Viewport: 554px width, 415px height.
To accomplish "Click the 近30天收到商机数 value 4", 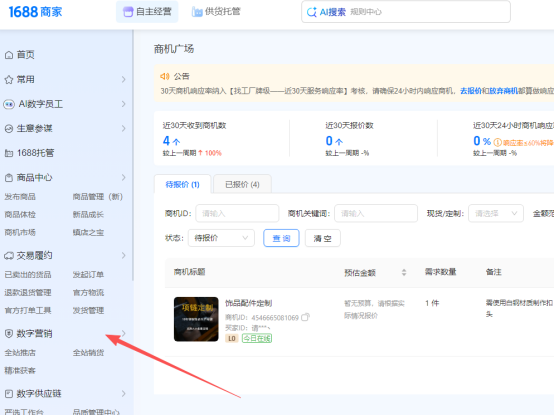I will (166, 141).
